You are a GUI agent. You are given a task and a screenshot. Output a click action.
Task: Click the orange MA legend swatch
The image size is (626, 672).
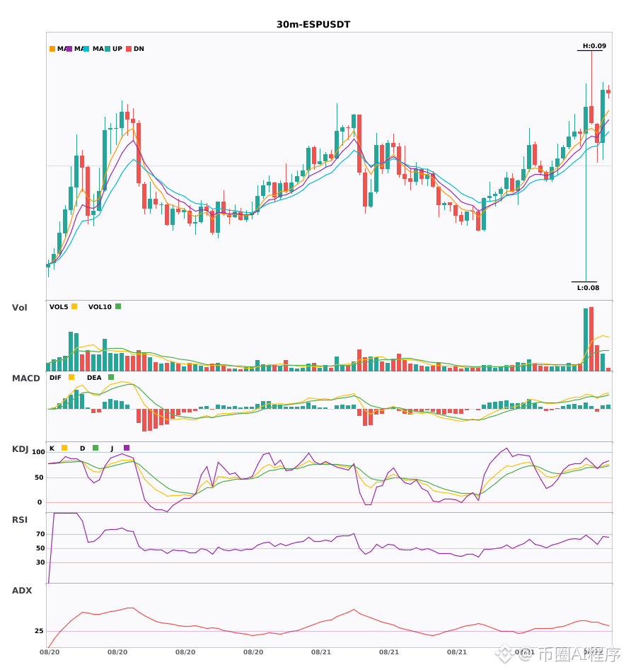(x=52, y=49)
